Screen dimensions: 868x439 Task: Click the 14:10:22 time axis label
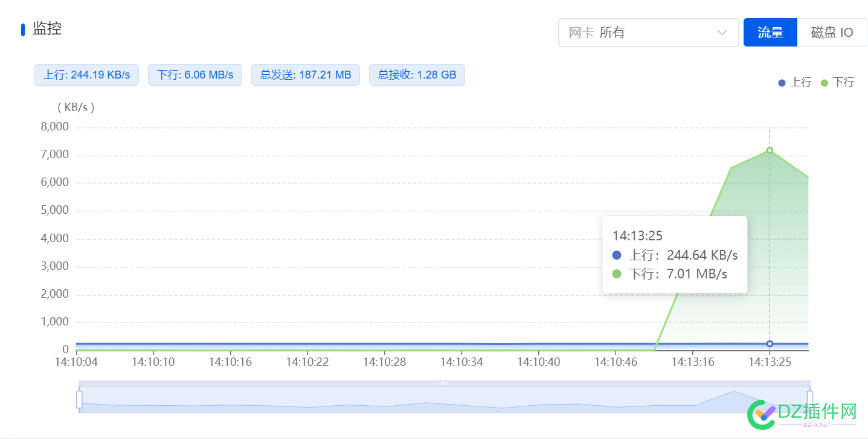pos(307,362)
